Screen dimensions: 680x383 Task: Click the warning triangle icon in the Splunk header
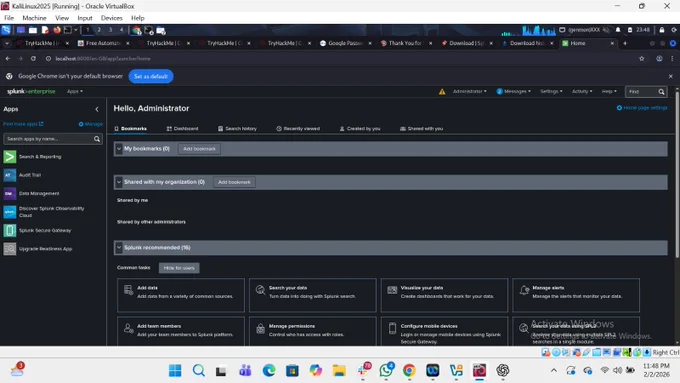click(442, 92)
